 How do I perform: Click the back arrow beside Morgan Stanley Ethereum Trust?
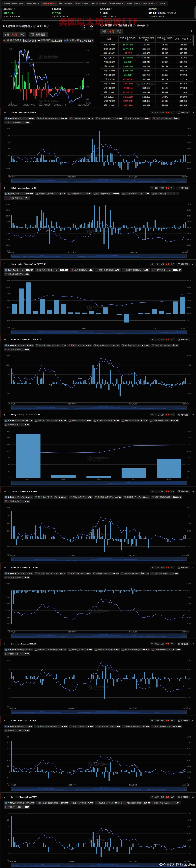(5, 415)
